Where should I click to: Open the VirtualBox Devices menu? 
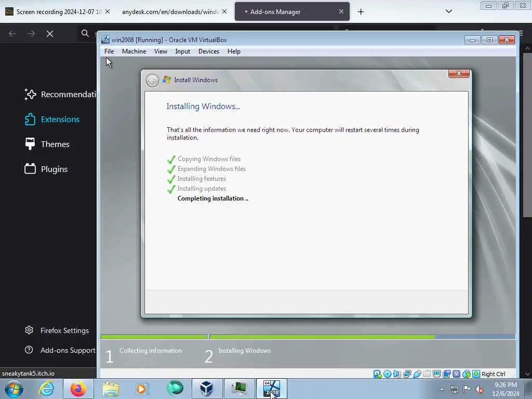point(209,51)
